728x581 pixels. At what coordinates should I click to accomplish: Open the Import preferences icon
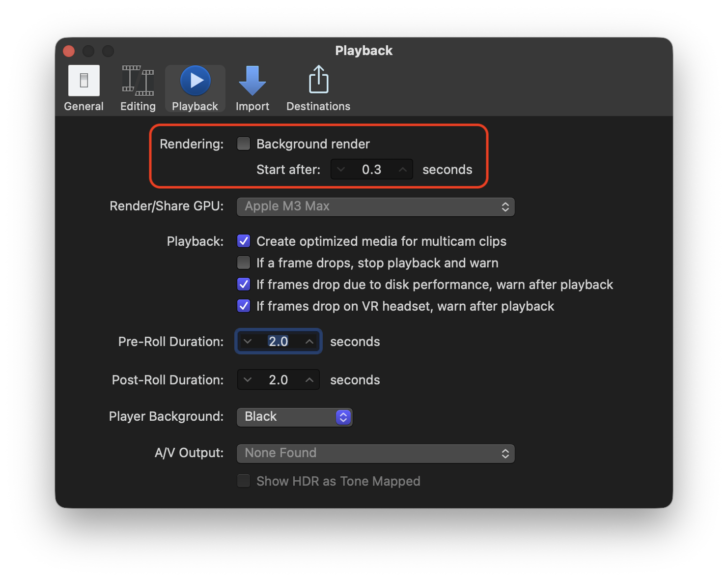click(252, 81)
